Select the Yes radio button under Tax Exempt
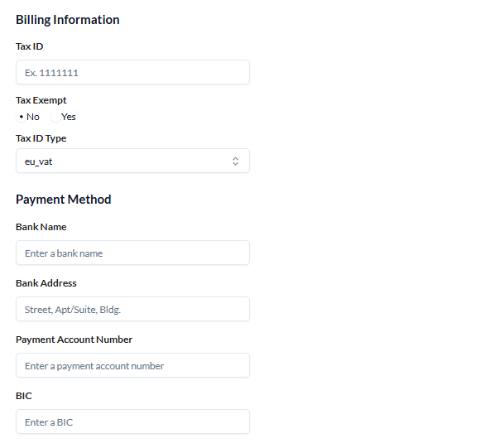Screen dimensions: 485x448 [55, 117]
